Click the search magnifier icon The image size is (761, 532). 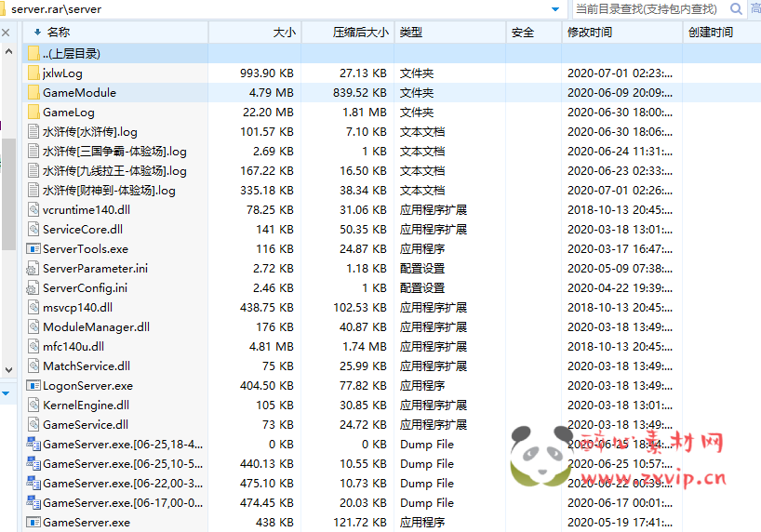[x=736, y=9]
